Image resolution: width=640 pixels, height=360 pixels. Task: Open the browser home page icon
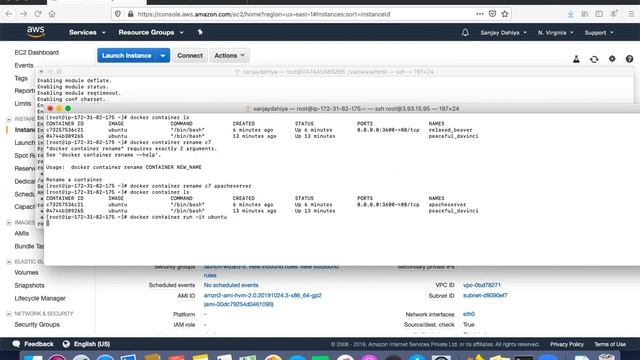[52, 14]
